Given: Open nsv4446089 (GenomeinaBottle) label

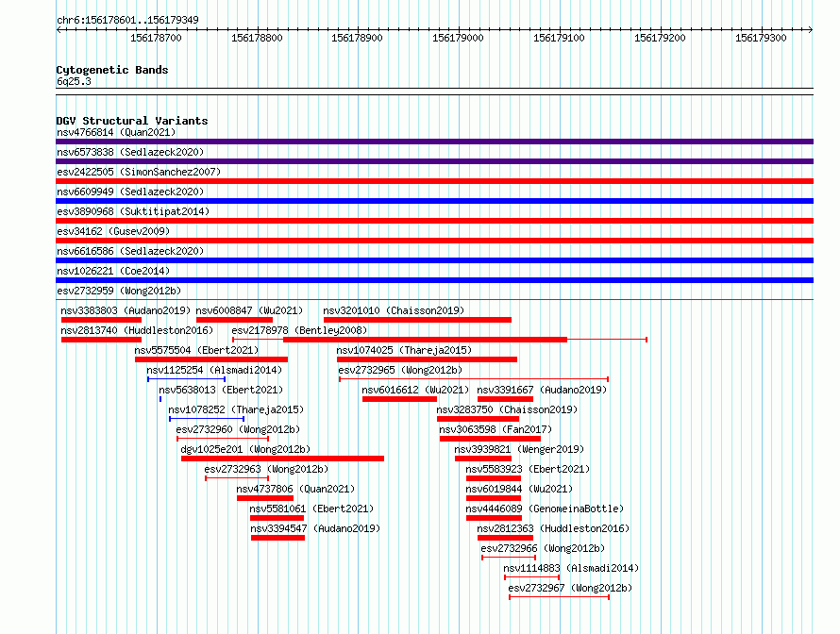Looking at the screenshot, I should coord(545,509).
